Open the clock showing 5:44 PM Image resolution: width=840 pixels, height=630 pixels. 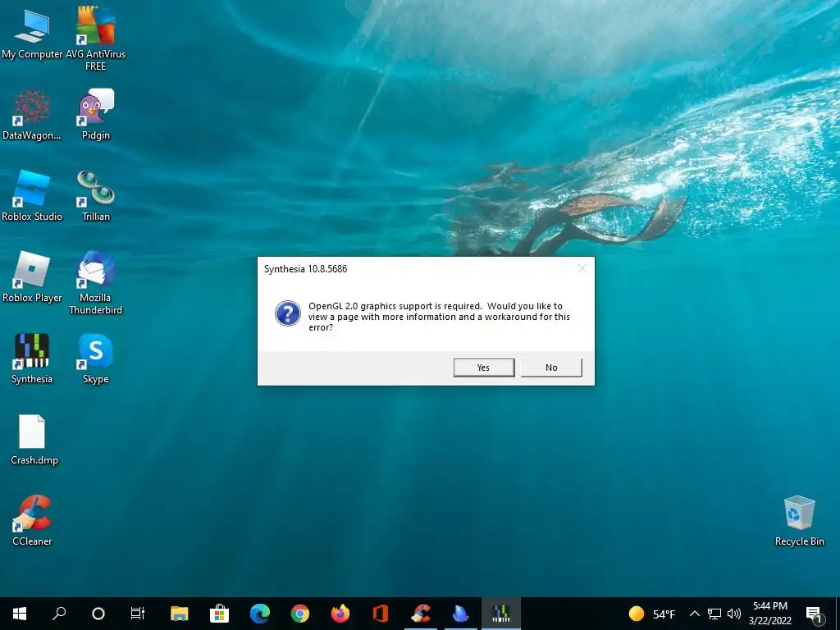tap(769, 614)
